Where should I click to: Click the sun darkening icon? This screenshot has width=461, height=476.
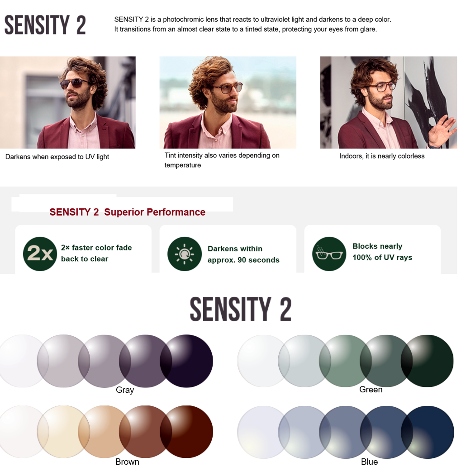185,254
